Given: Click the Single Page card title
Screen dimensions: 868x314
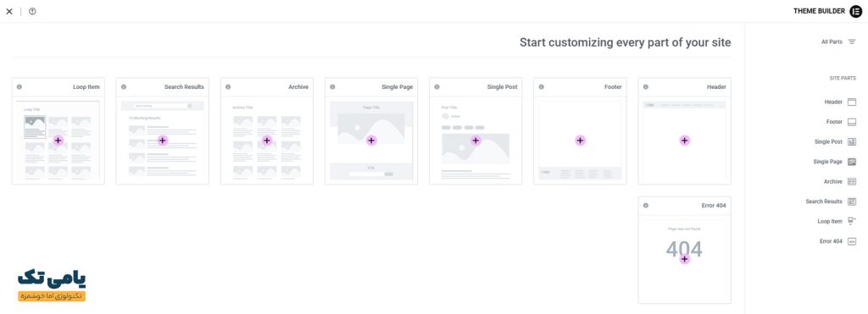Looking at the screenshot, I should tap(397, 87).
